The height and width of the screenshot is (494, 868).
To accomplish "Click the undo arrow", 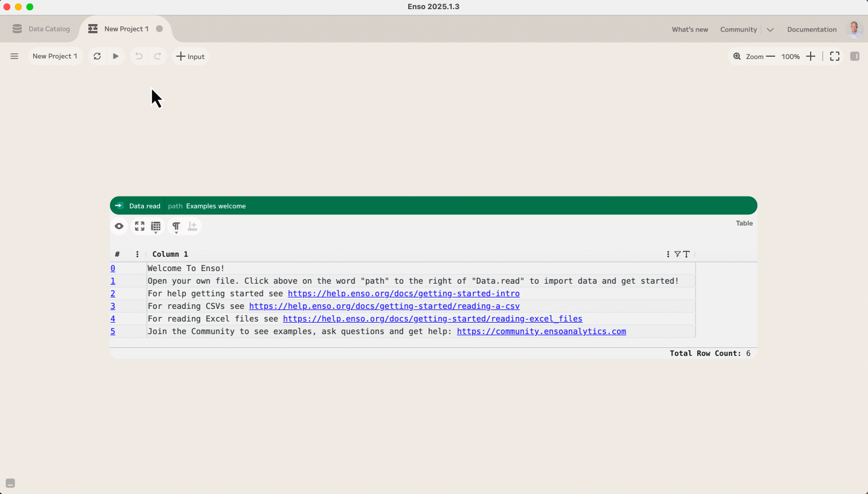I will 139,56.
